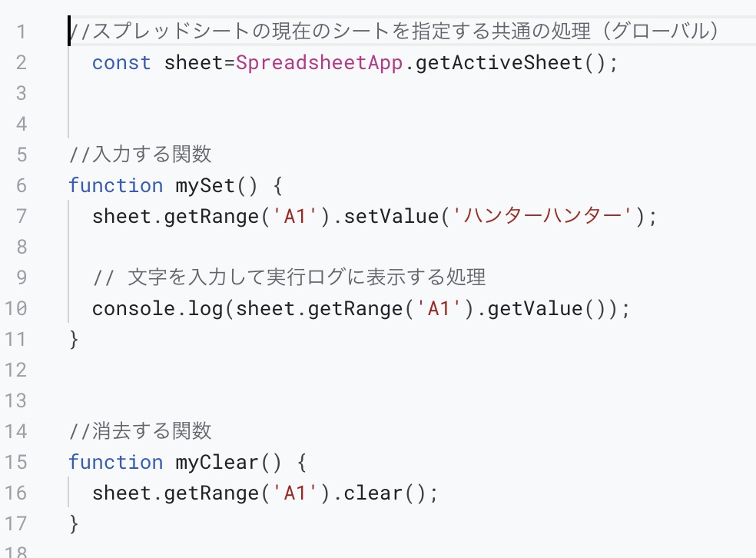
Task: Click line number 1 in the gutter
Action: [x=21, y=32]
